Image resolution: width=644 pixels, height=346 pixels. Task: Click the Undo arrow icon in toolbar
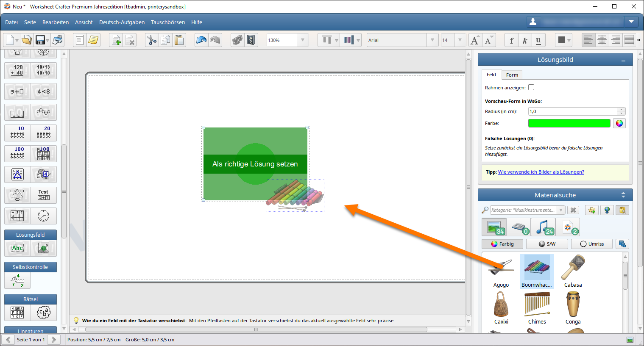201,40
